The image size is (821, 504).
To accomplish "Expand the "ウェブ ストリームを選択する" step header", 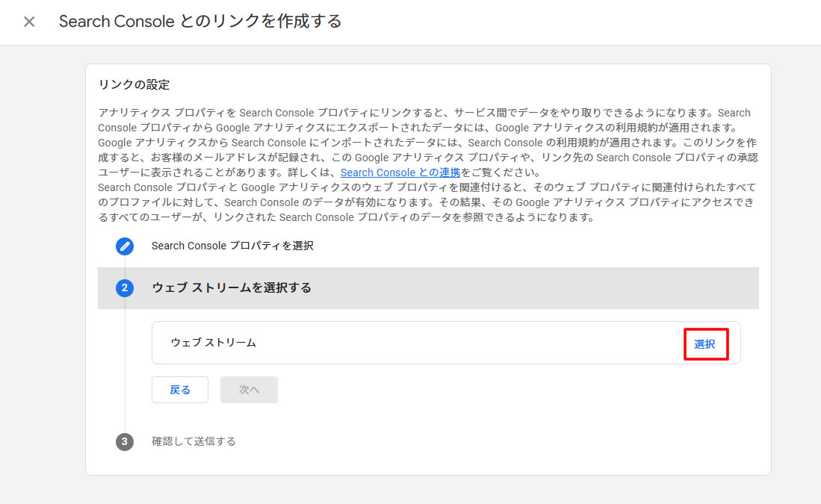I will pyautogui.click(x=232, y=287).
